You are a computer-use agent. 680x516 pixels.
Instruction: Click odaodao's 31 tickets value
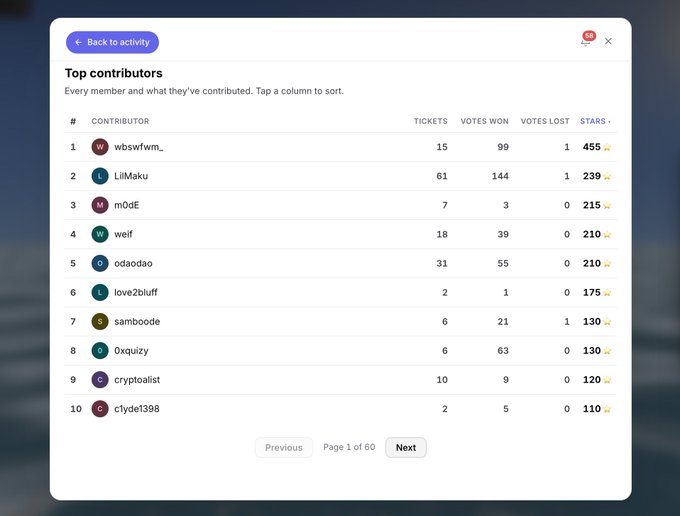point(442,263)
